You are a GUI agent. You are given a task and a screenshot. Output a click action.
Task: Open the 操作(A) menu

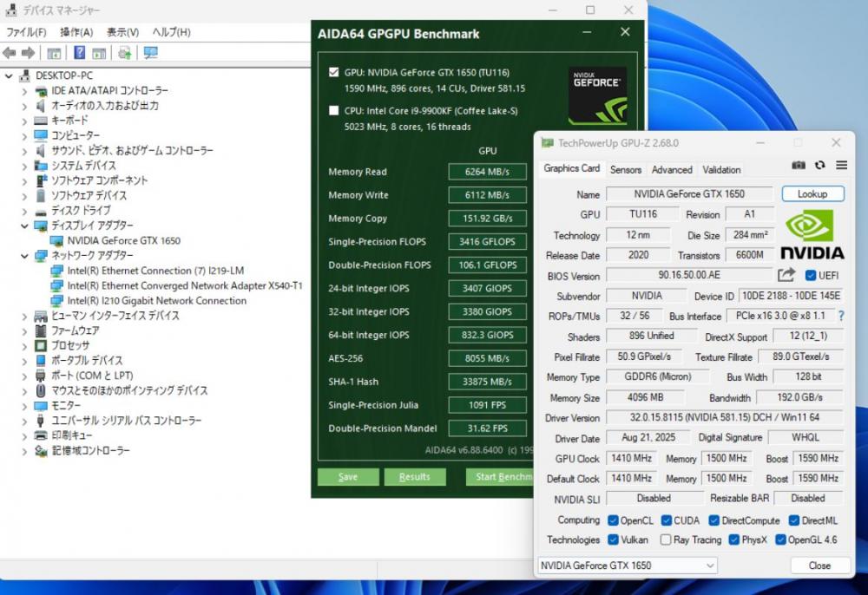tap(76, 32)
